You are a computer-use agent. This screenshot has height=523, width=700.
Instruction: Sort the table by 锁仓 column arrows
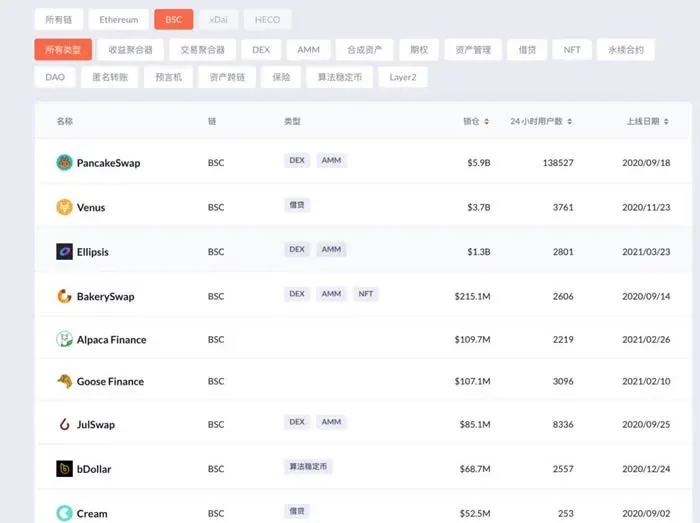(x=486, y=121)
